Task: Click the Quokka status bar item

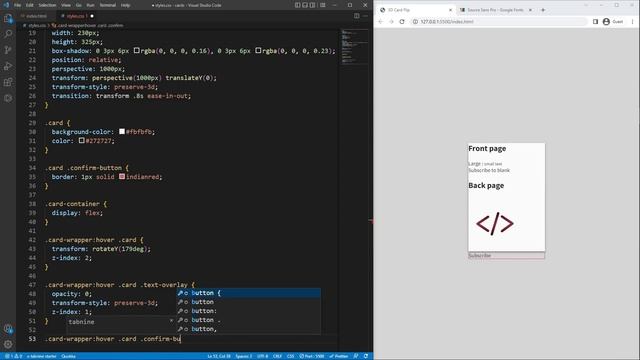Action: click(68, 356)
